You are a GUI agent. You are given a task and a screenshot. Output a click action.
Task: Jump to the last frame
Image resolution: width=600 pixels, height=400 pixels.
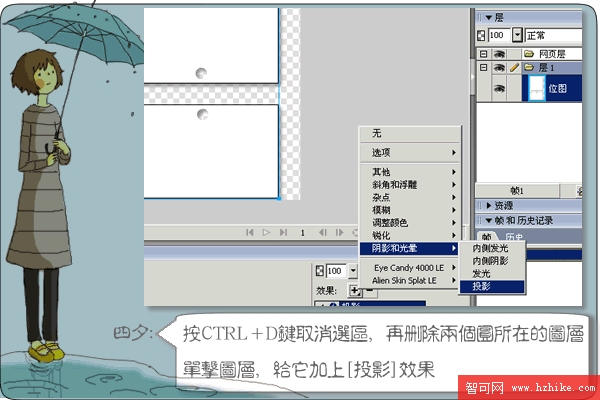click(283, 232)
